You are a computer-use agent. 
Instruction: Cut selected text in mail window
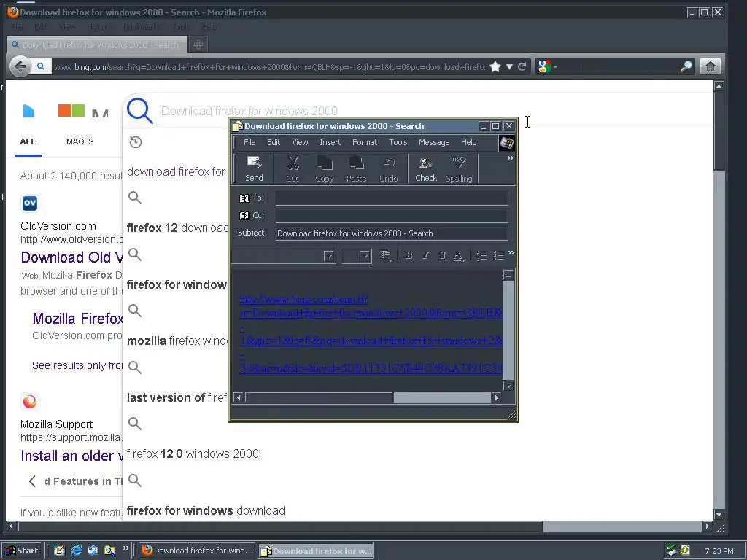293,168
